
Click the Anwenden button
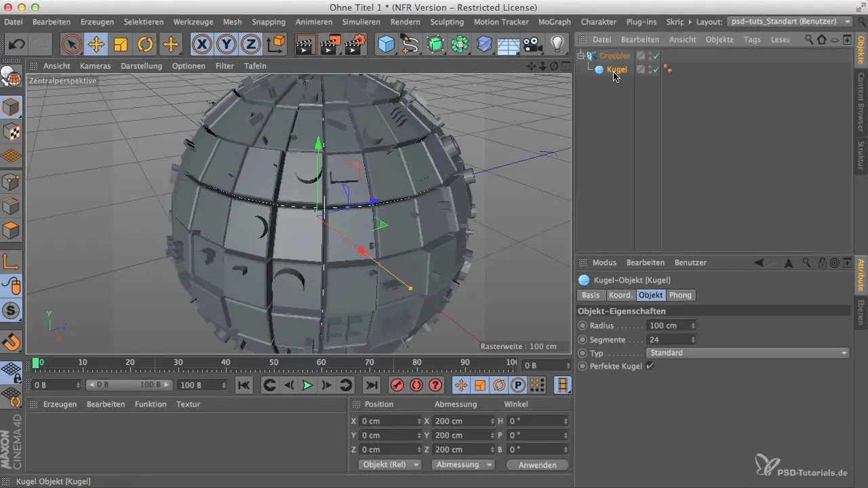(537, 465)
